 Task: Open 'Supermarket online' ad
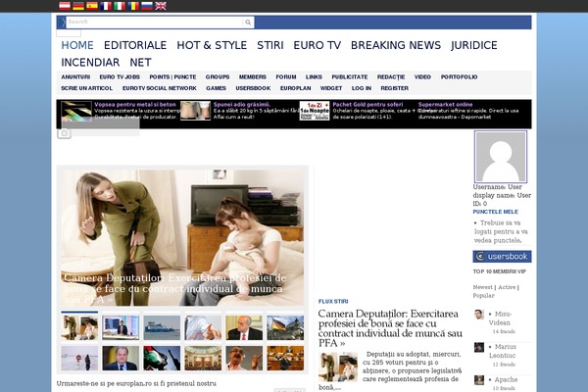pyautogui.click(x=446, y=105)
